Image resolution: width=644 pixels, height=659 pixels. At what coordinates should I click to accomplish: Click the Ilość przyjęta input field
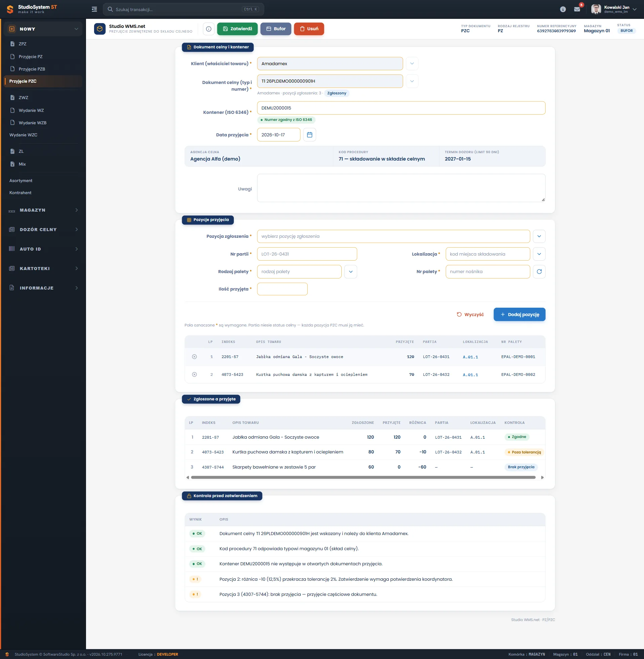click(282, 289)
